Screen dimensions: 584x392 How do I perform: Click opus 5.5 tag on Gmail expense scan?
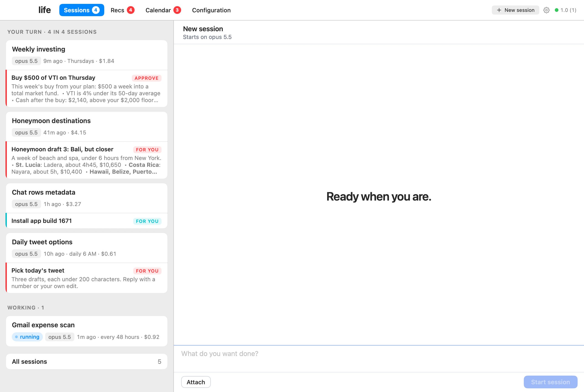click(60, 337)
